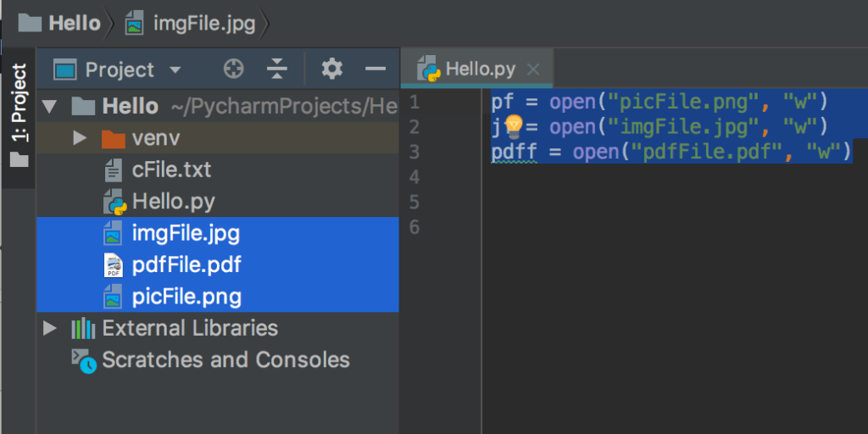Click the External Libraries bar-chart icon
Screen dimensions: 868x434
(x=83, y=328)
